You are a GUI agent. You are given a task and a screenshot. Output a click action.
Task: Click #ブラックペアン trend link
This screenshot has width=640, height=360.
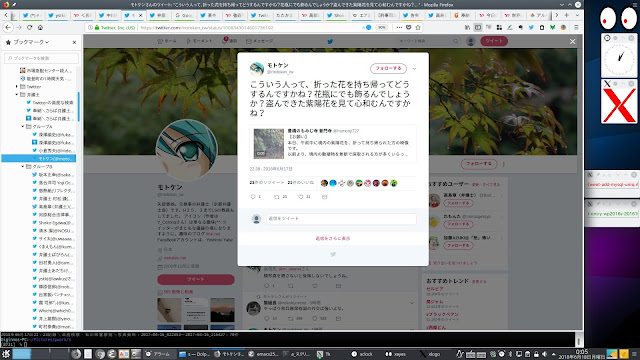(442, 315)
